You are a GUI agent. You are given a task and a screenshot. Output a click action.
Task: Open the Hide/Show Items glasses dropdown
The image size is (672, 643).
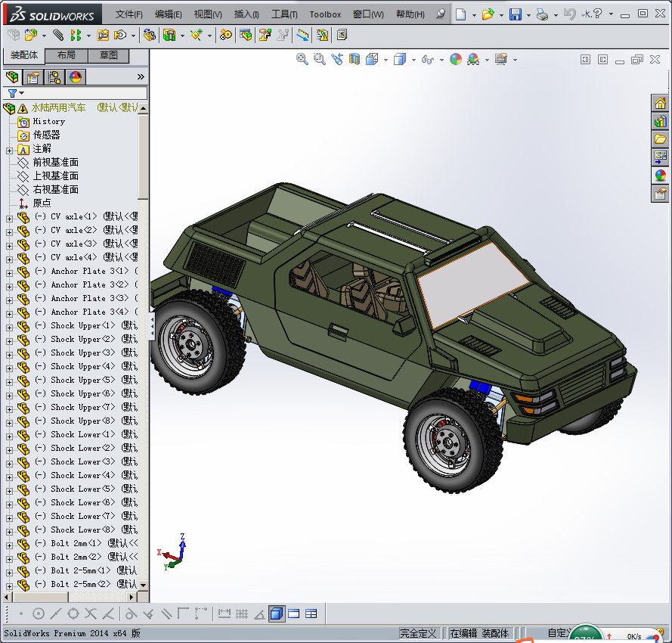click(x=441, y=60)
